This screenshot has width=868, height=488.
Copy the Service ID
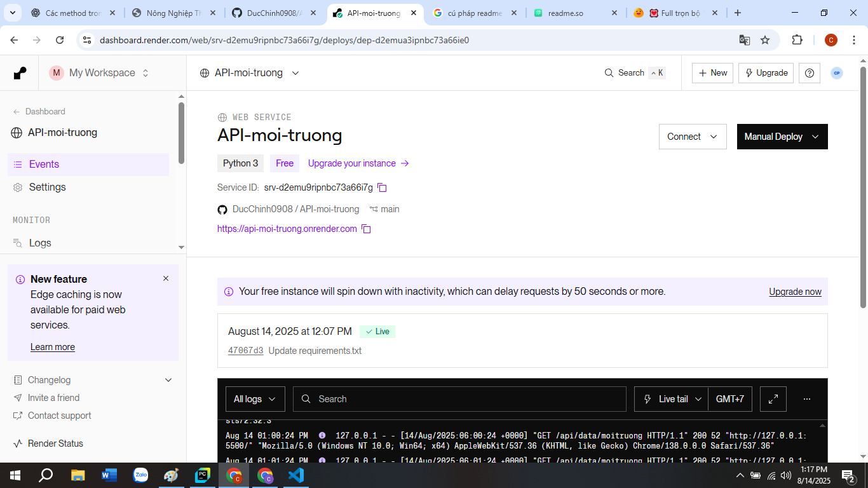pos(382,187)
